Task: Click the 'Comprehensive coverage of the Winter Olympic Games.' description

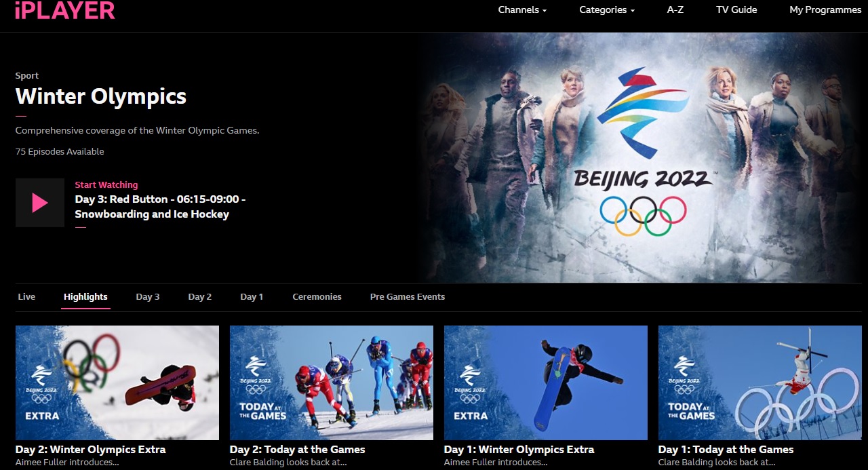Action: point(138,130)
